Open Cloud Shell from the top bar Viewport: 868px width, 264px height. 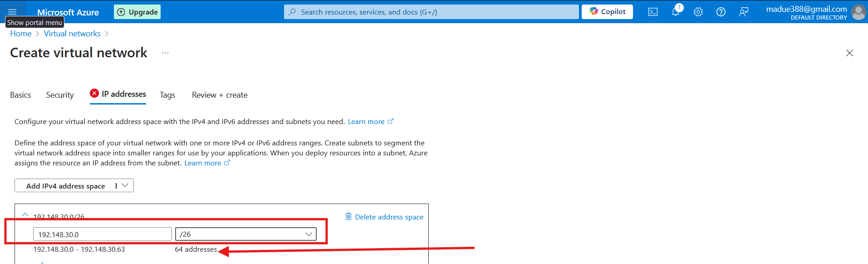[653, 12]
